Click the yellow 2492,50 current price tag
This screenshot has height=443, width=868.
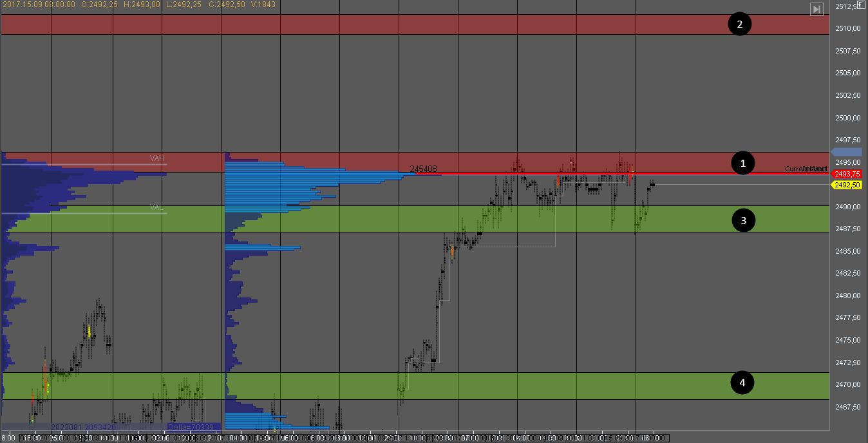pos(847,185)
